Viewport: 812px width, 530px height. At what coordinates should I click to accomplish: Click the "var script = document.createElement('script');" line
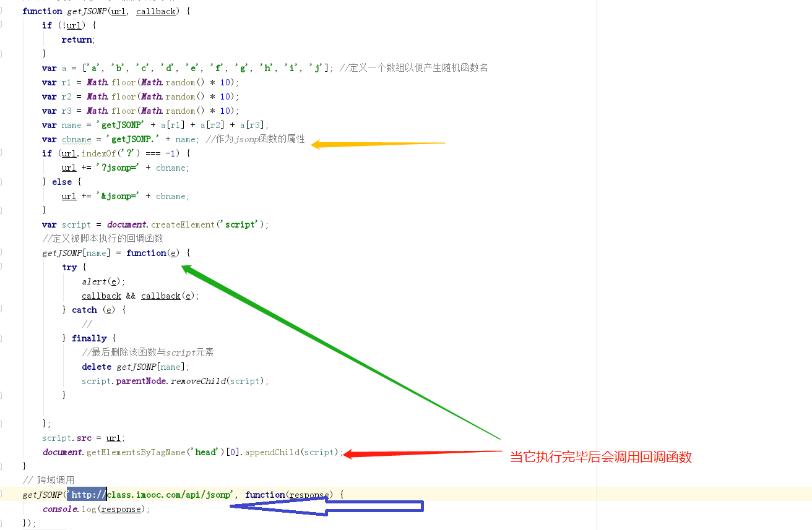[x=156, y=224]
